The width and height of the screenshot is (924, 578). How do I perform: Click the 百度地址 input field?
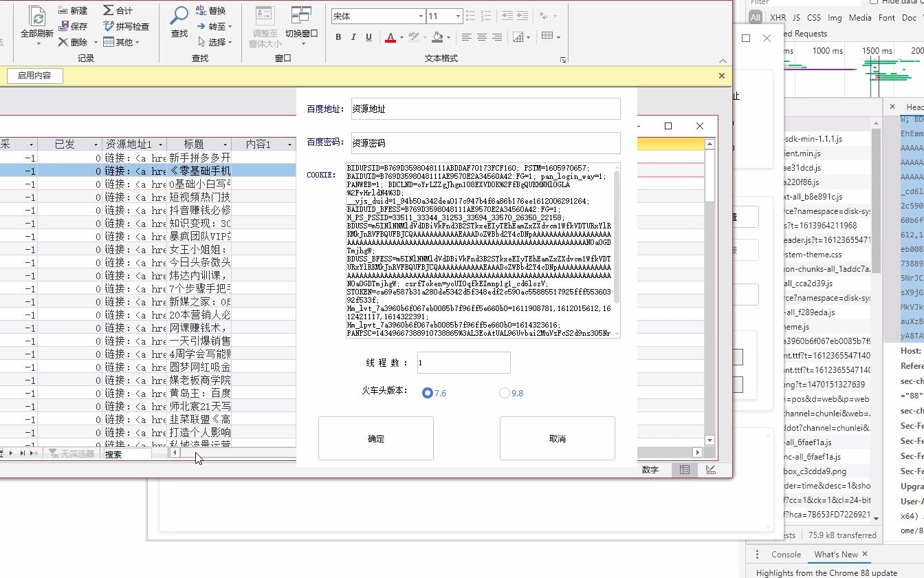485,109
